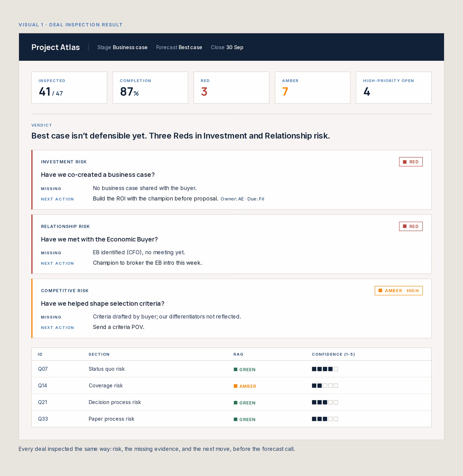
Task: Click the RED badge on Relationship Risk
Action: coord(411,226)
